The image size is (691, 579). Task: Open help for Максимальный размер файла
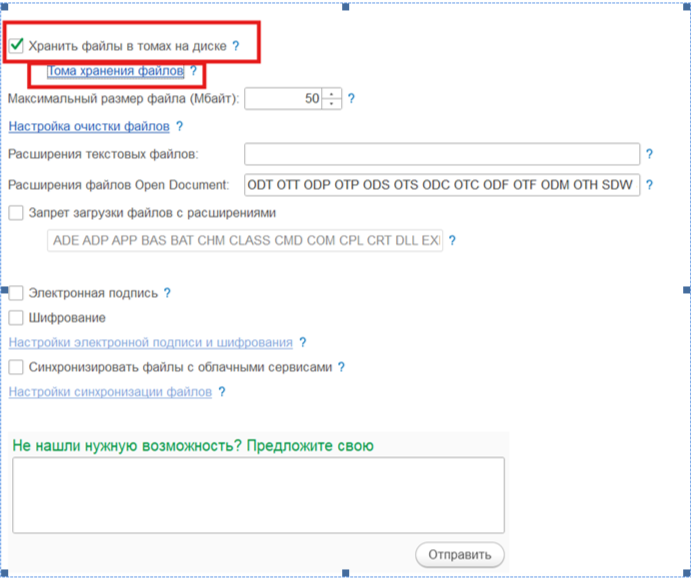pyautogui.click(x=351, y=99)
